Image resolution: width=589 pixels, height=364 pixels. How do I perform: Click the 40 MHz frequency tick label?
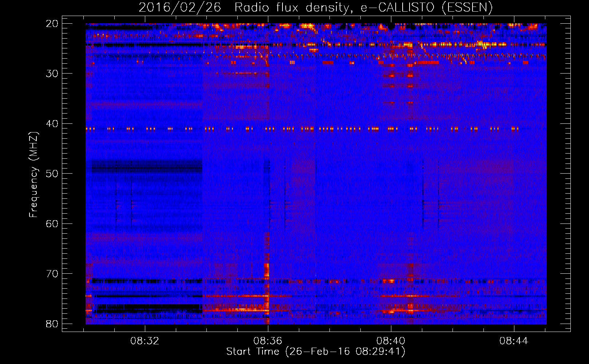click(x=52, y=124)
